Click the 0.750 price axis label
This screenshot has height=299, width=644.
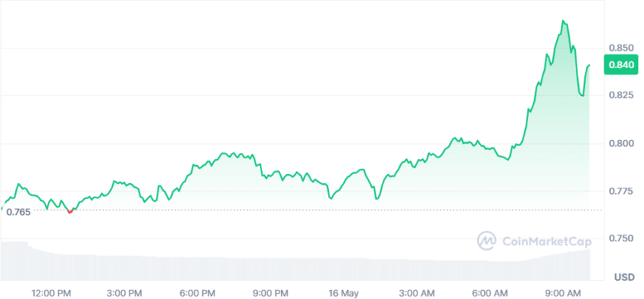[621, 238]
